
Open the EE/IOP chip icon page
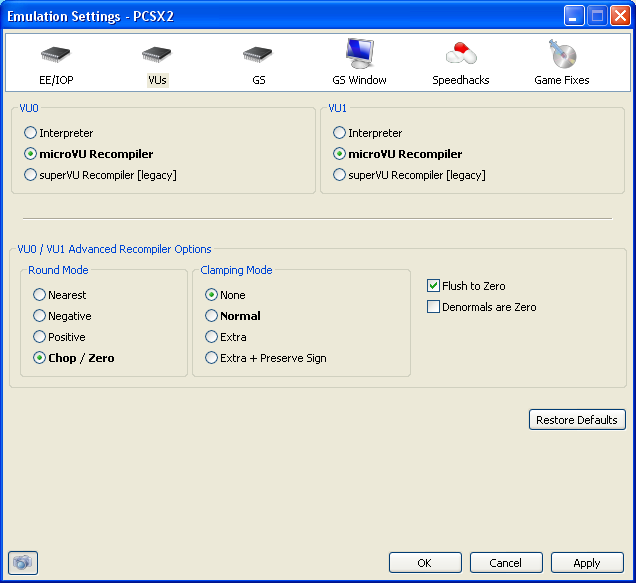56,54
